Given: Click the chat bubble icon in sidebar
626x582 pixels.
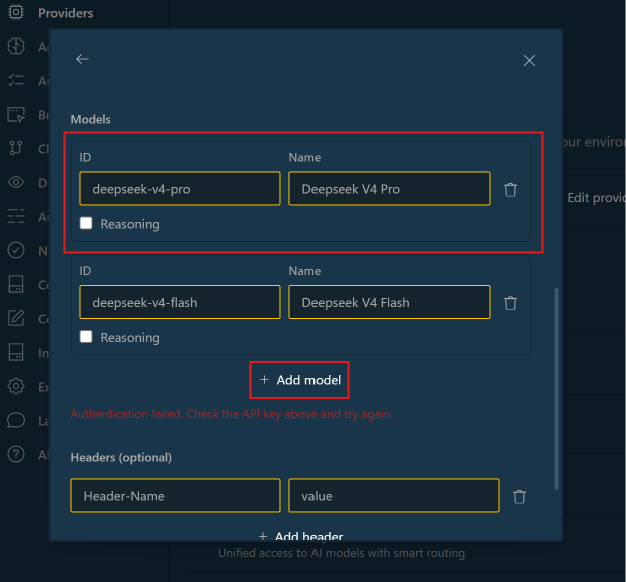Looking at the screenshot, I should point(16,420).
